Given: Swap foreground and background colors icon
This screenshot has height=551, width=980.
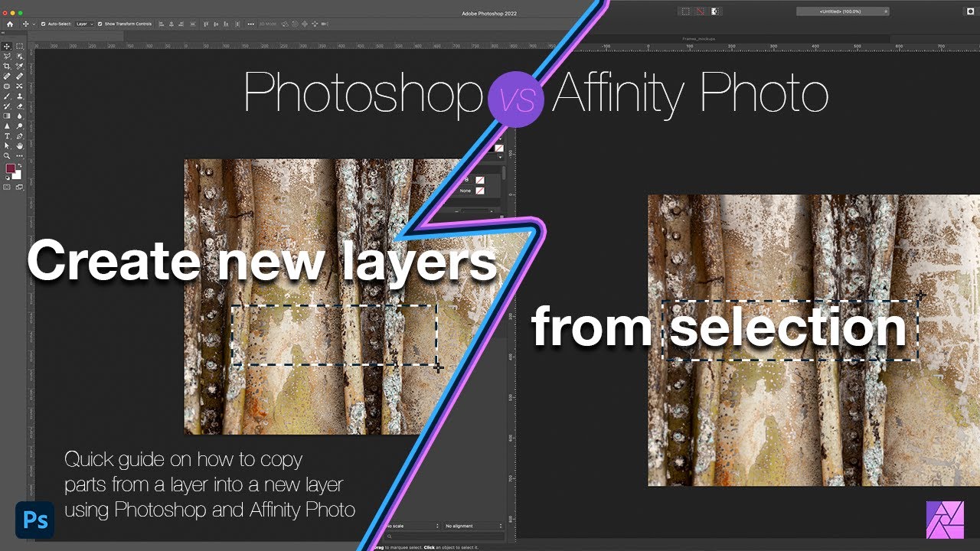Looking at the screenshot, I should tap(20, 165).
